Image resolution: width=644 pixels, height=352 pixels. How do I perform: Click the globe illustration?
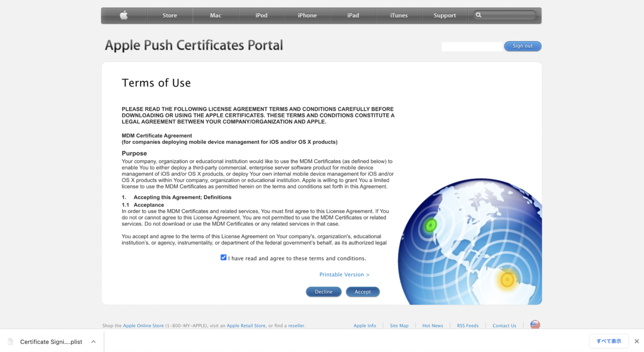471,242
